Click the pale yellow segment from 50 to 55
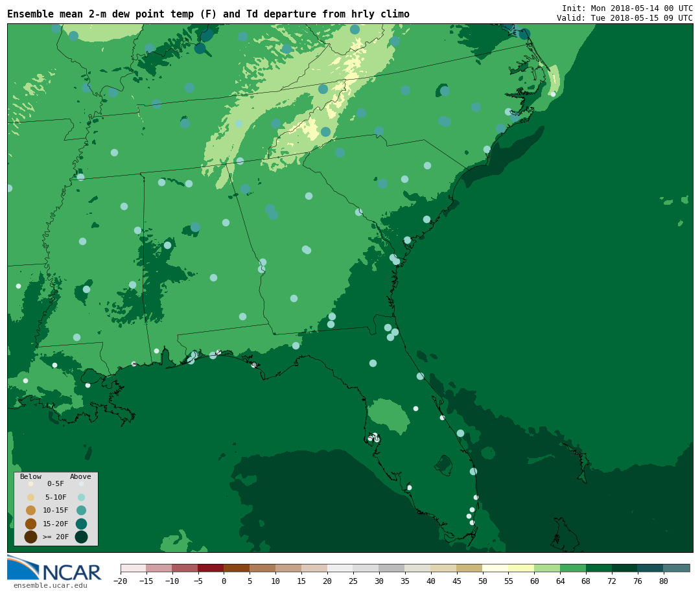This screenshot has width=700, height=593. pyautogui.click(x=496, y=568)
